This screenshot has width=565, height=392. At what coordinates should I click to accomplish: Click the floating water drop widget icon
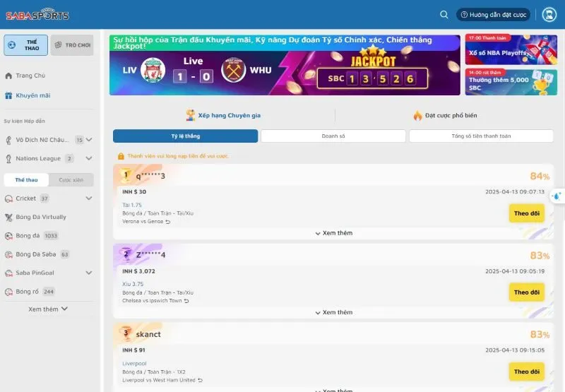[557, 196]
